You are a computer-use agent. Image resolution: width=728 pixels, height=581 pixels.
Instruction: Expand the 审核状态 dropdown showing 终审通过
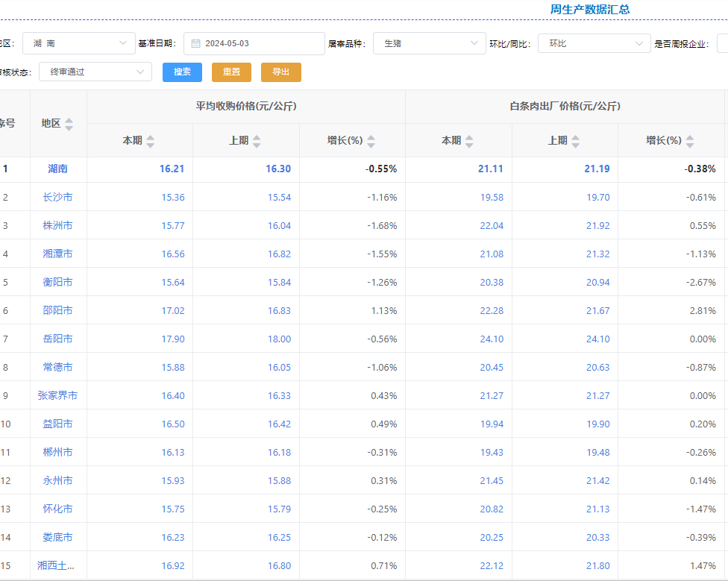pyautogui.click(x=95, y=72)
